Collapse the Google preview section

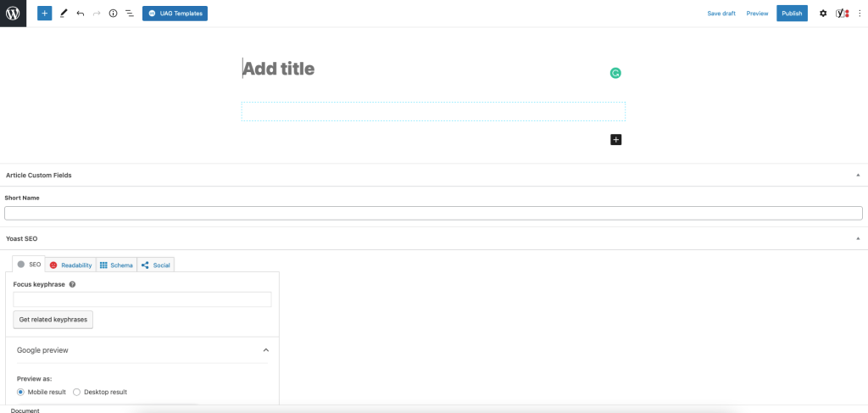265,349
